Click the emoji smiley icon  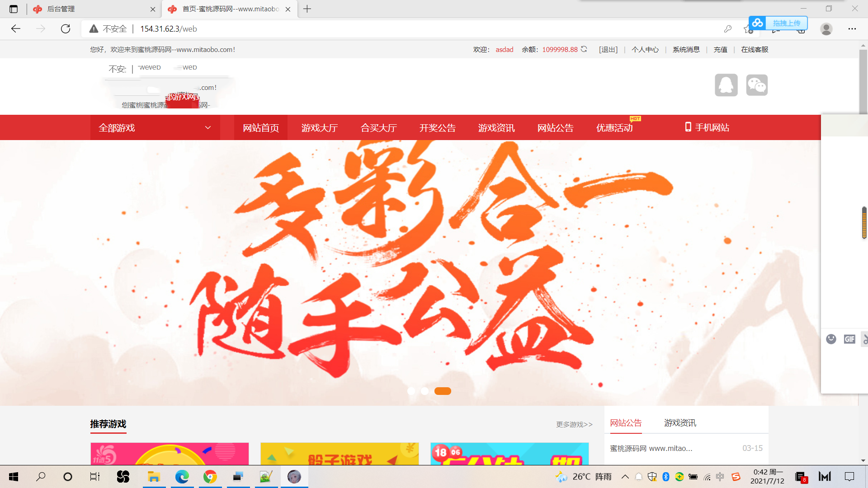pos(831,339)
